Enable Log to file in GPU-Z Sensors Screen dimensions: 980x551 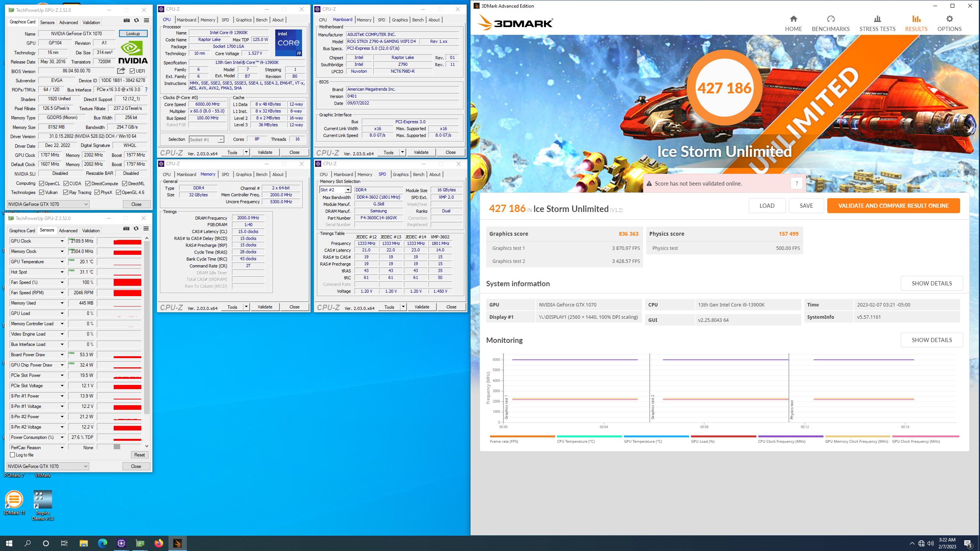[13, 455]
